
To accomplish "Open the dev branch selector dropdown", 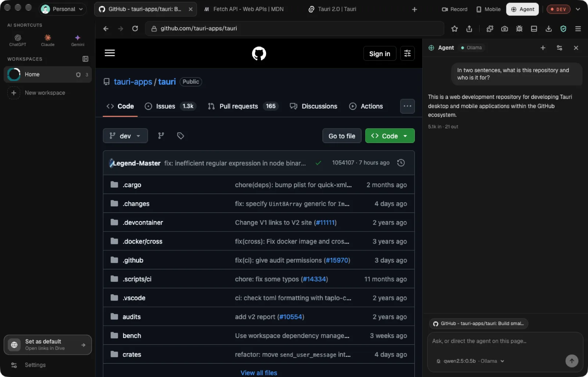I will (125, 136).
